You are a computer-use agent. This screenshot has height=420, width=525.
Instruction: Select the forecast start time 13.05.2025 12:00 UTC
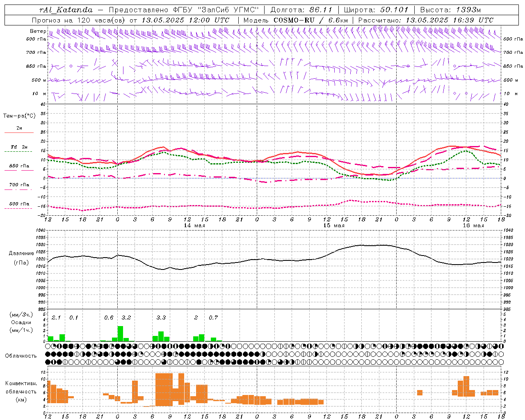(185, 20)
